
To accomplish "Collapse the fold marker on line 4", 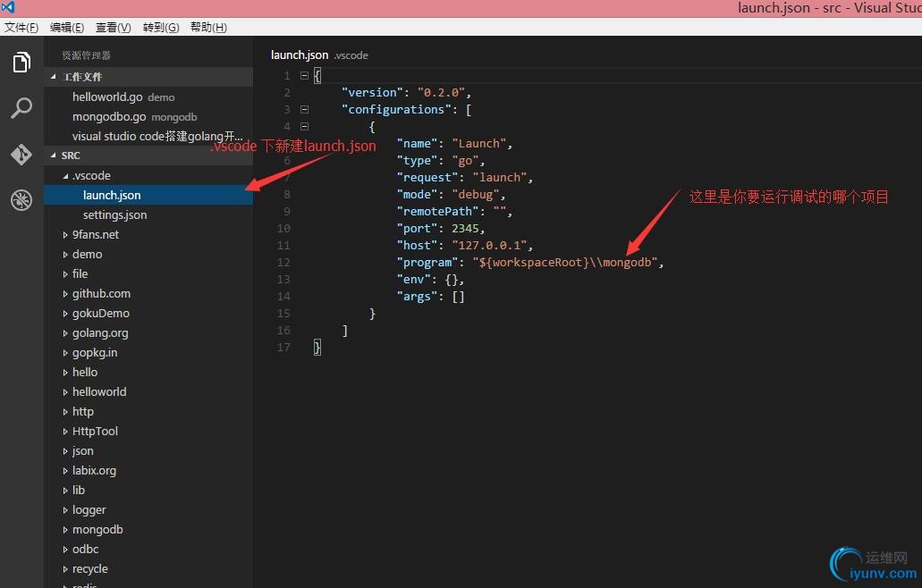I will 304,126.
